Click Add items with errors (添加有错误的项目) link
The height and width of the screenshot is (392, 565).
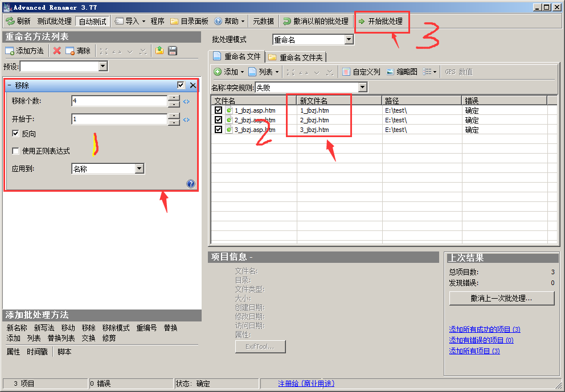tap(481, 340)
